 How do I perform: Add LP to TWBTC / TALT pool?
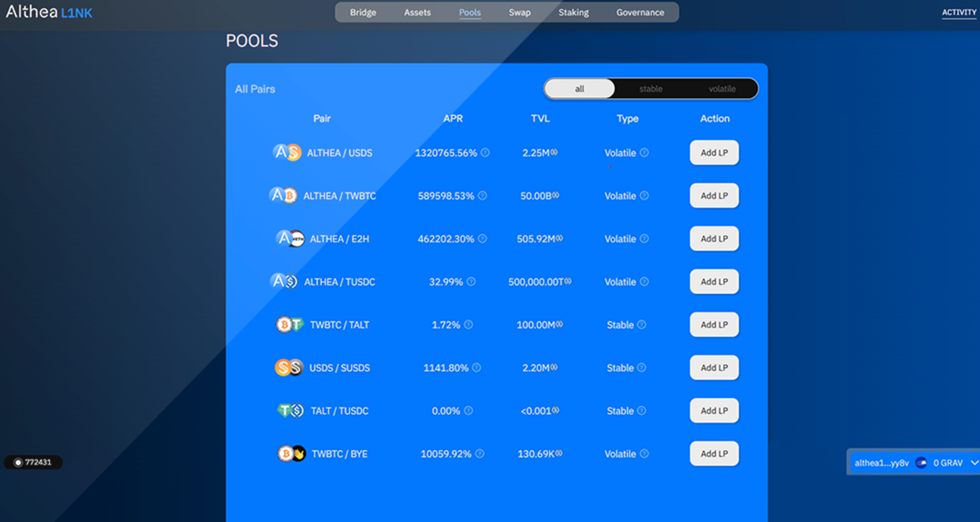coord(714,325)
